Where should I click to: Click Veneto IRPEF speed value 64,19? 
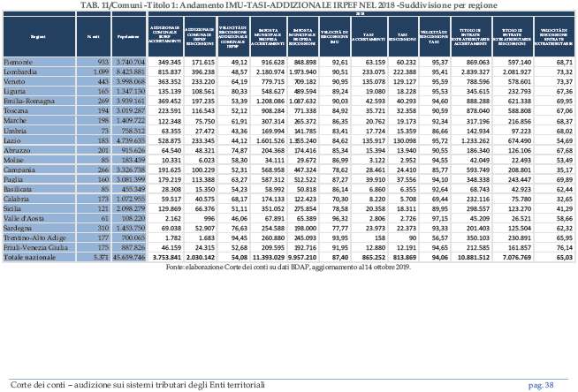pyautogui.click(x=240, y=82)
